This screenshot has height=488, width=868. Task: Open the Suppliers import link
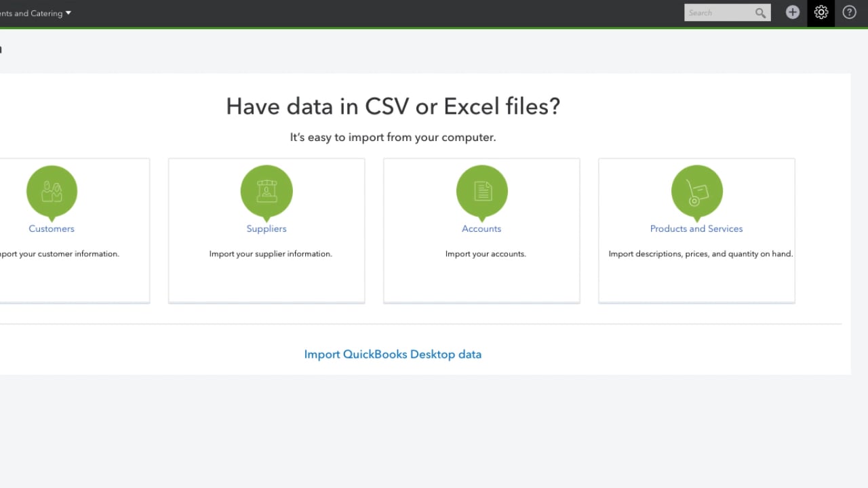[267, 229]
